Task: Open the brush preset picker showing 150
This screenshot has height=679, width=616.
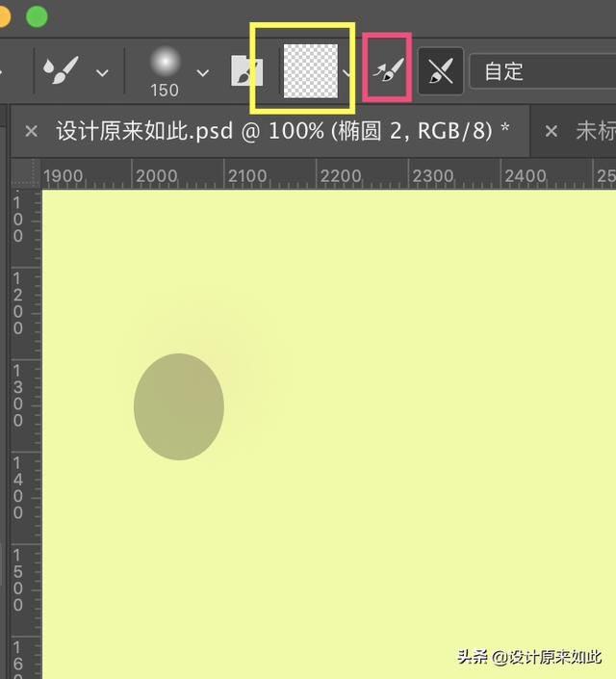Action: [165, 72]
